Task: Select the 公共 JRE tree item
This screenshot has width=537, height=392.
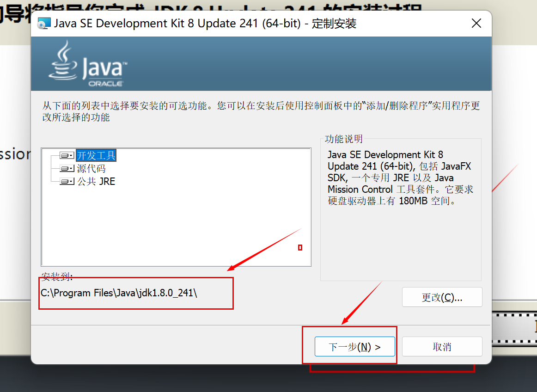Action: coord(96,182)
